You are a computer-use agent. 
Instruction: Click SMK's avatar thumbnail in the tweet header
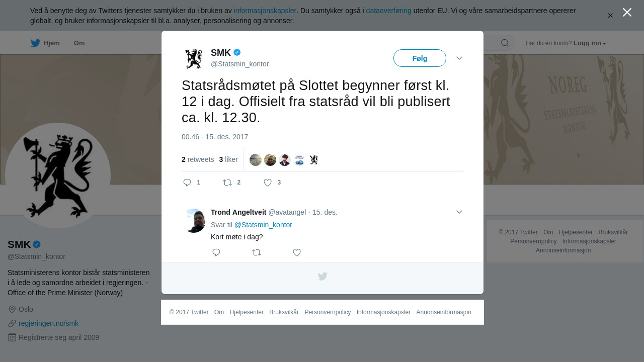pos(194,59)
